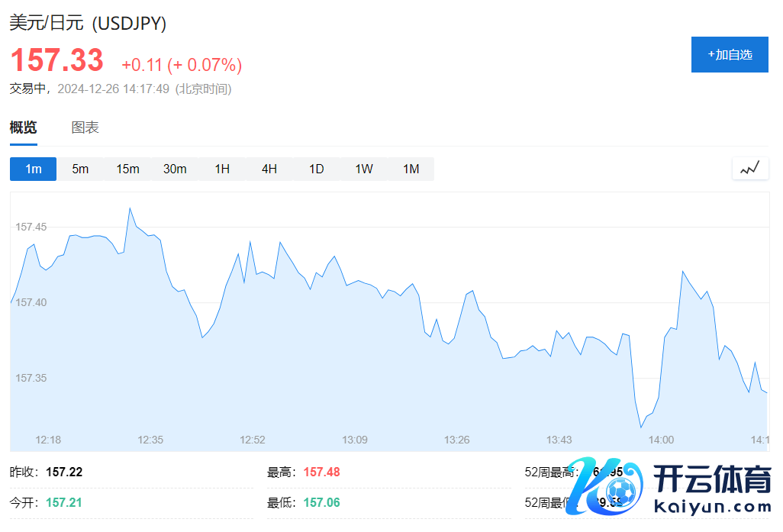
Task: Click the 14:00 marker on time axis
Action: point(661,440)
